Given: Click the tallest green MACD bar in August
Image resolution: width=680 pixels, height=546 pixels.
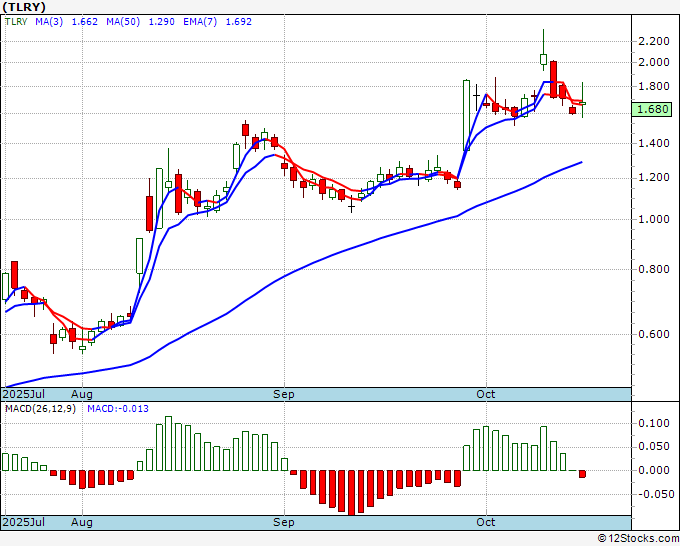Looking at the screenshot, I should 169,444.
